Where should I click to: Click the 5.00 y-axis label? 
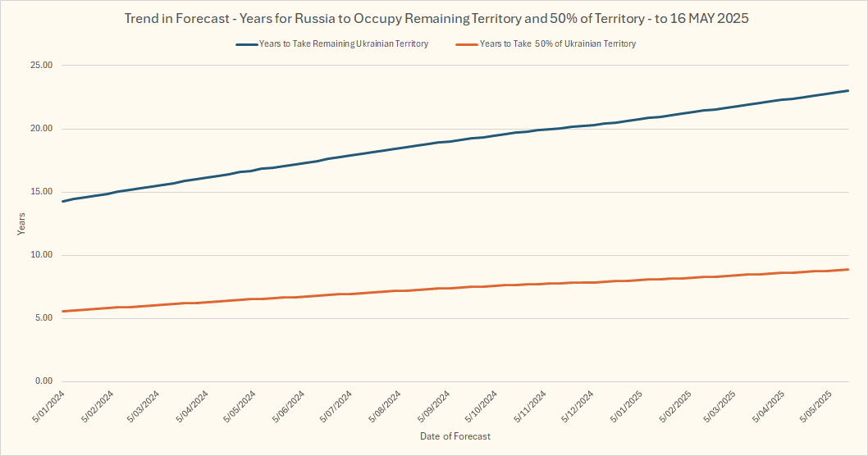point(43,318)
